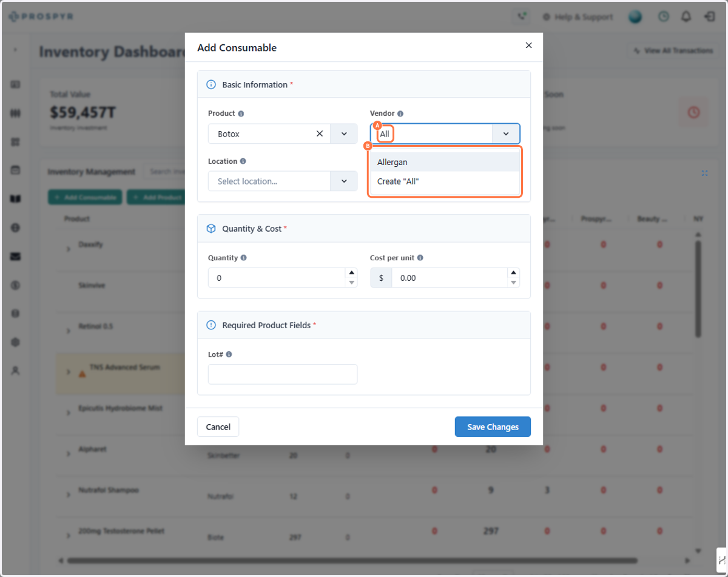Click the horizontal table scrollbar
728x577 pixels.
pyautogui.click(x=352, y=560)
